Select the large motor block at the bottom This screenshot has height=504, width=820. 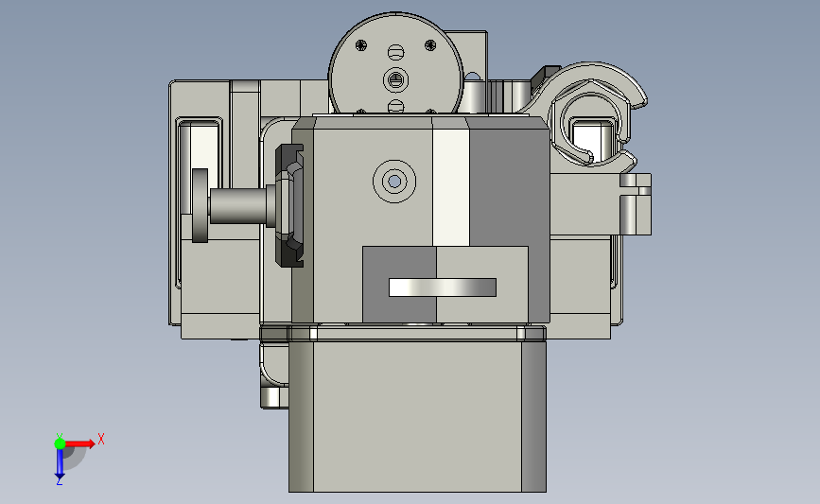pos(417,416)
